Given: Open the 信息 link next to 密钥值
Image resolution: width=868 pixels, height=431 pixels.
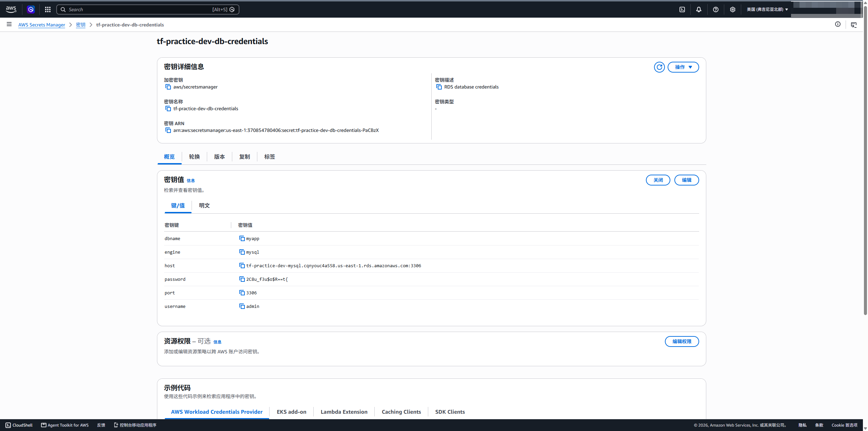Looking at the screenshot, I should coord(191,181).
